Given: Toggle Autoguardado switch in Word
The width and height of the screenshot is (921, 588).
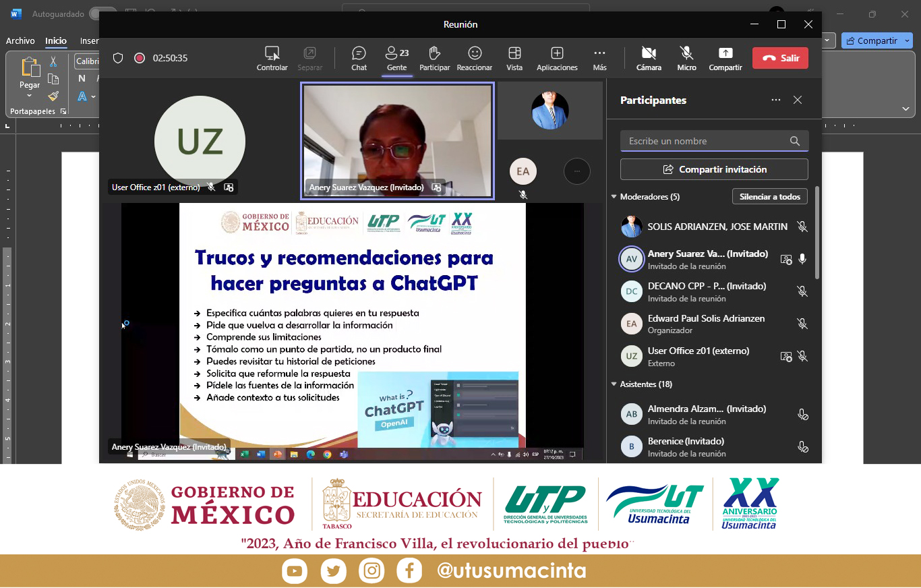Looking at the screenshot, I should (x=102, y=13).
